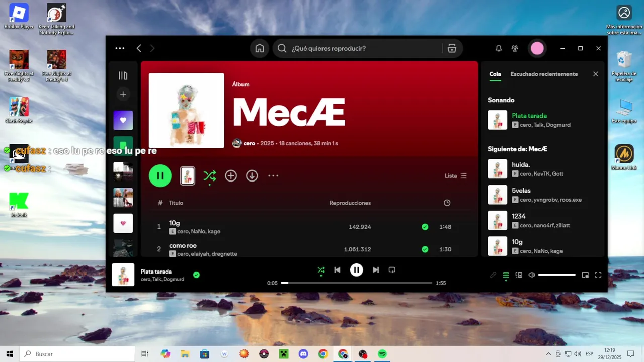Click now playing cover in the player bar

coord(123,275)
